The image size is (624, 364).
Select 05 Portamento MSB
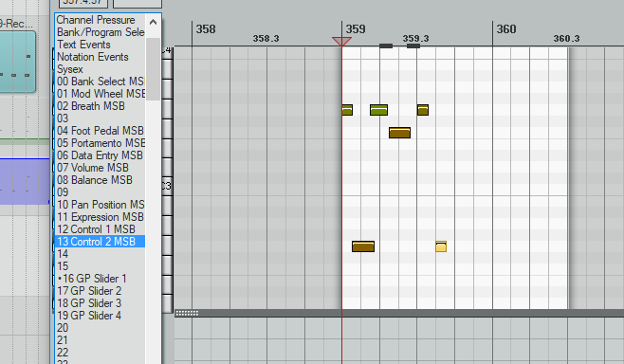[100, 143]
